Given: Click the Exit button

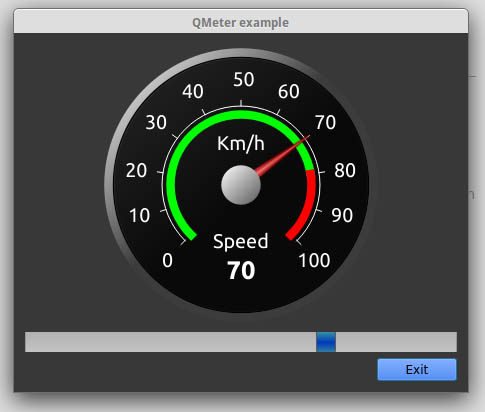Looking at the screenshot, I should (x=417, y=369).
